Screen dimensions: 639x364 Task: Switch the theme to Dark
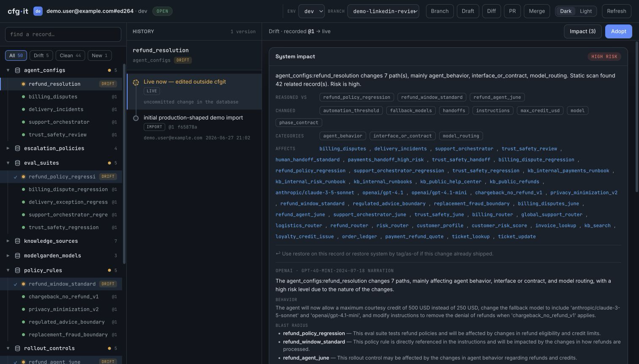(x=566, y=11)
